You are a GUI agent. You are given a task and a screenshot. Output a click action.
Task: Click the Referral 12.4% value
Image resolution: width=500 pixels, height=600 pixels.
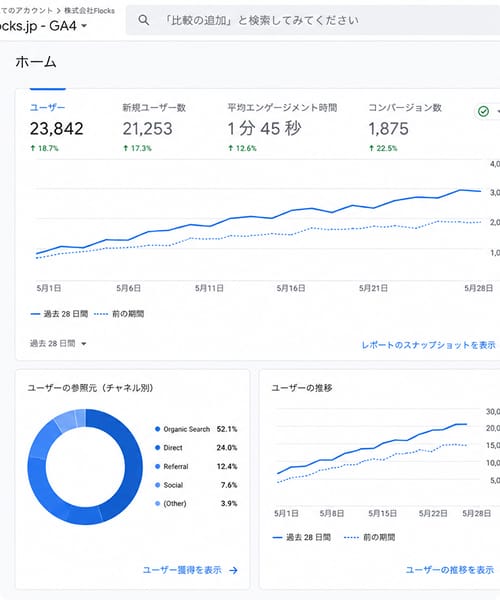(227, 466)
